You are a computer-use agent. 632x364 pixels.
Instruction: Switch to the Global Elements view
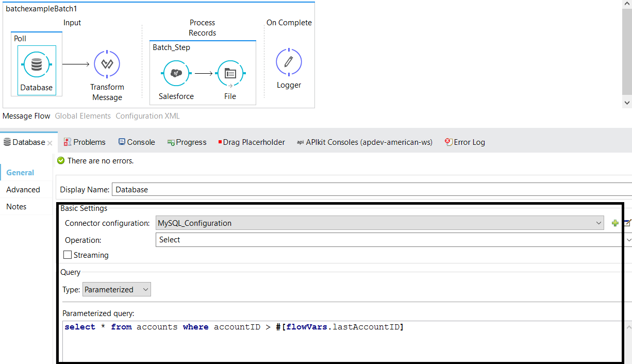click(83, 116)
